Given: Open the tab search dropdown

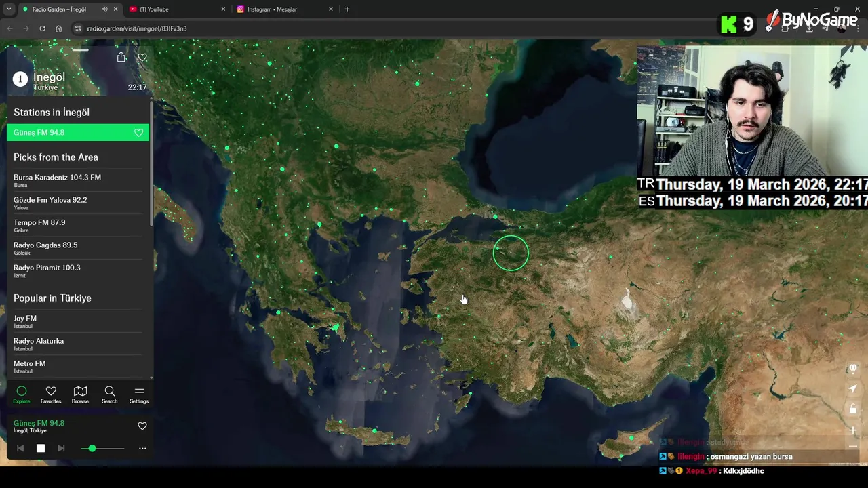Looking at the screenshot, I should click(x=9, y=9).
